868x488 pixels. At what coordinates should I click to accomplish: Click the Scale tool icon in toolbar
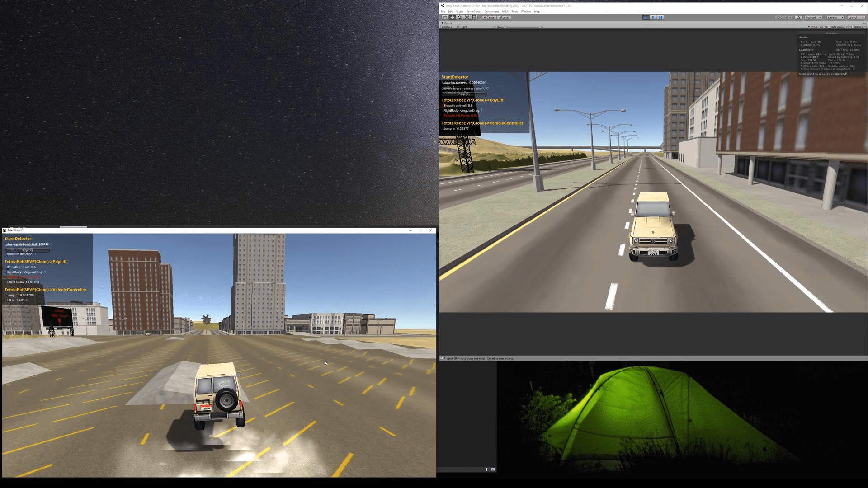point(467,17)
